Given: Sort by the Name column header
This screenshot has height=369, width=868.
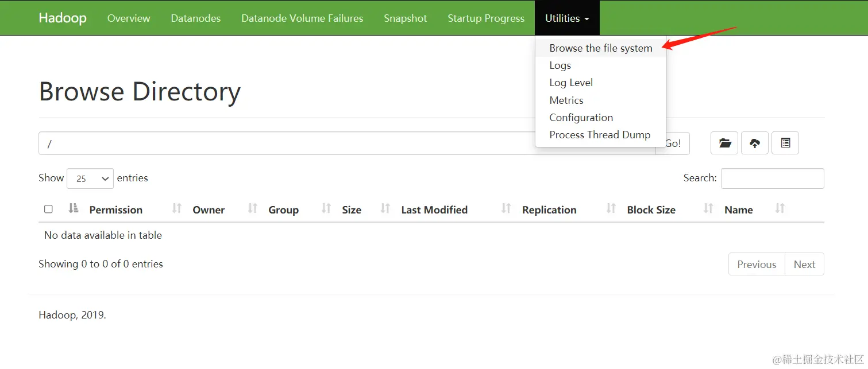Looking at the screenshot, I should coord(739,209).
